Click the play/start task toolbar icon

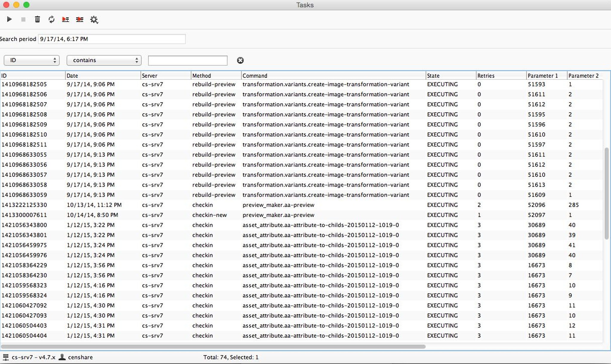(9, 19)
